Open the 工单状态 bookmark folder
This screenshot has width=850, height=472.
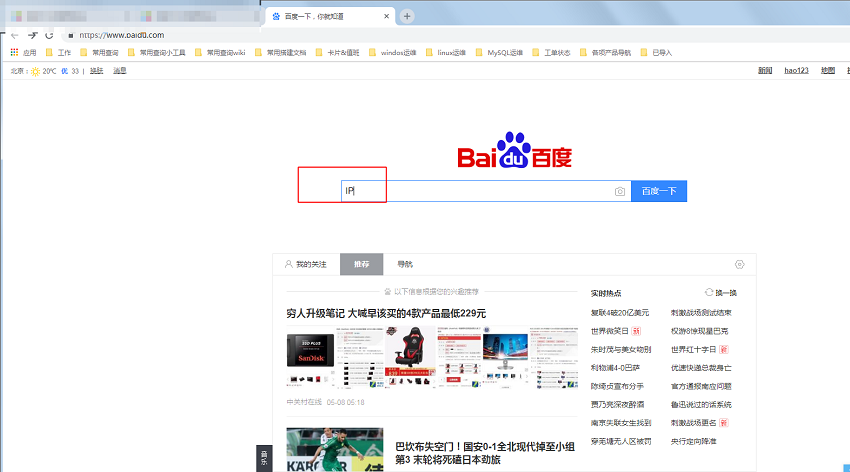click(x=551, y=53)
